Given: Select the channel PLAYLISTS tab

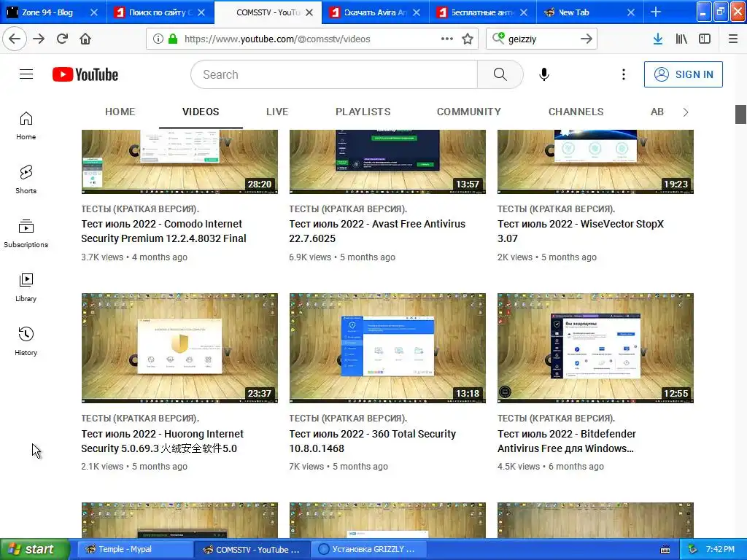Looking at the screenshot, I should (363, 112).
